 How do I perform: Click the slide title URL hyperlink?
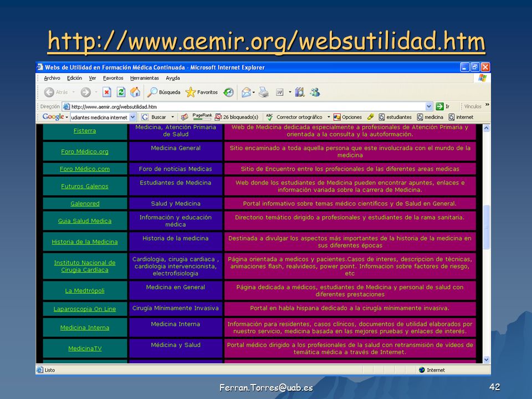coord(267,41)
